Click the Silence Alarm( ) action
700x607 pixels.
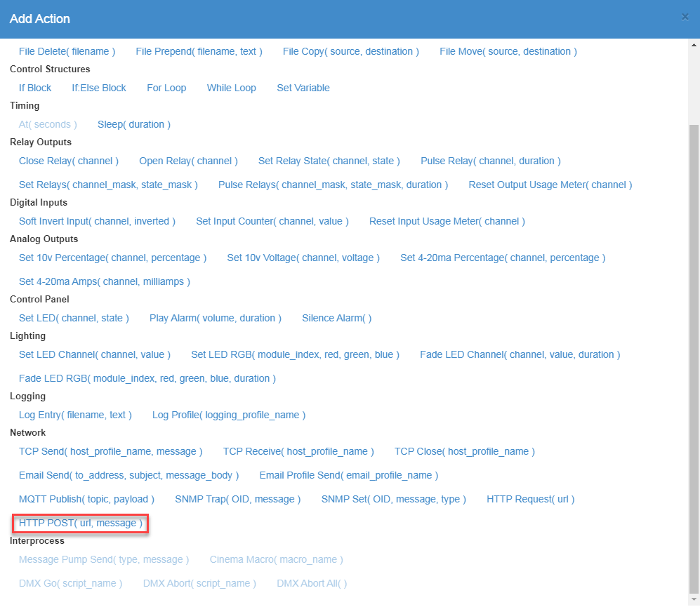336,318
